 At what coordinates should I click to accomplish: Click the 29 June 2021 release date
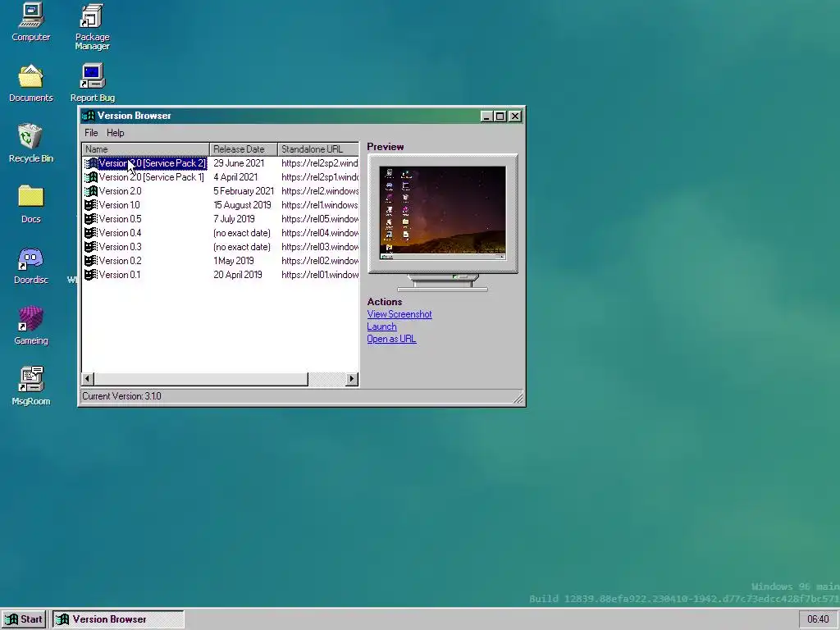[x=239, y=163]
